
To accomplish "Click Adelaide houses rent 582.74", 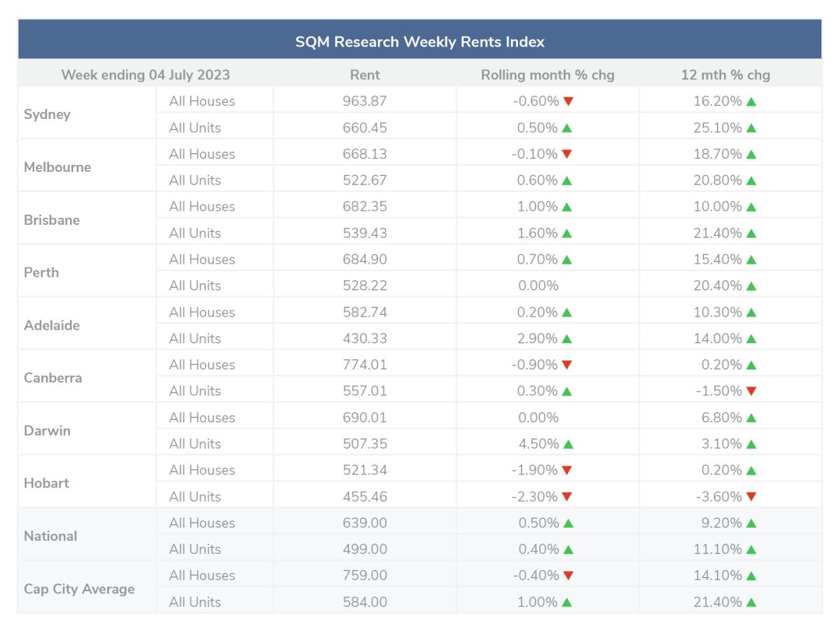I will coord(365,313).
